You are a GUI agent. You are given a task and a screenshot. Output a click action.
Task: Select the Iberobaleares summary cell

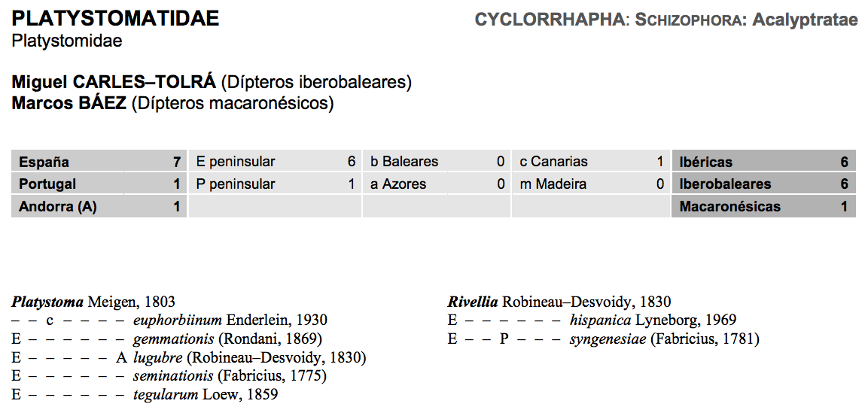point(763,184)
